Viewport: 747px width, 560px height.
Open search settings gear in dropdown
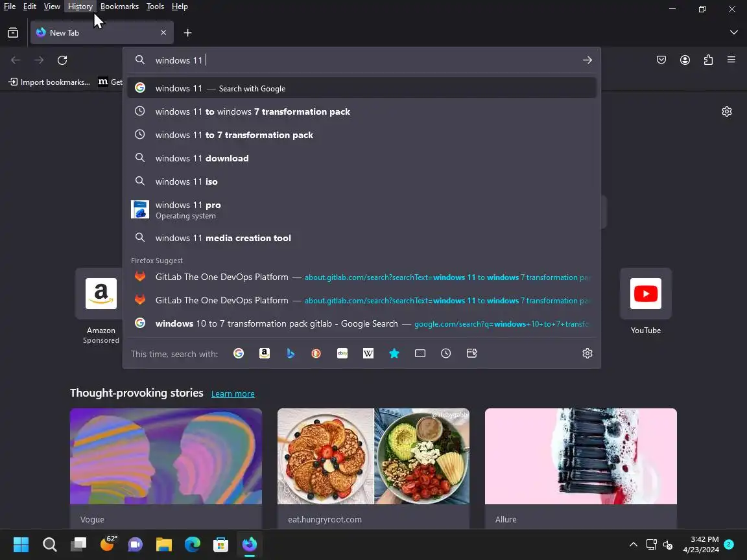click(x=587, y=353)
